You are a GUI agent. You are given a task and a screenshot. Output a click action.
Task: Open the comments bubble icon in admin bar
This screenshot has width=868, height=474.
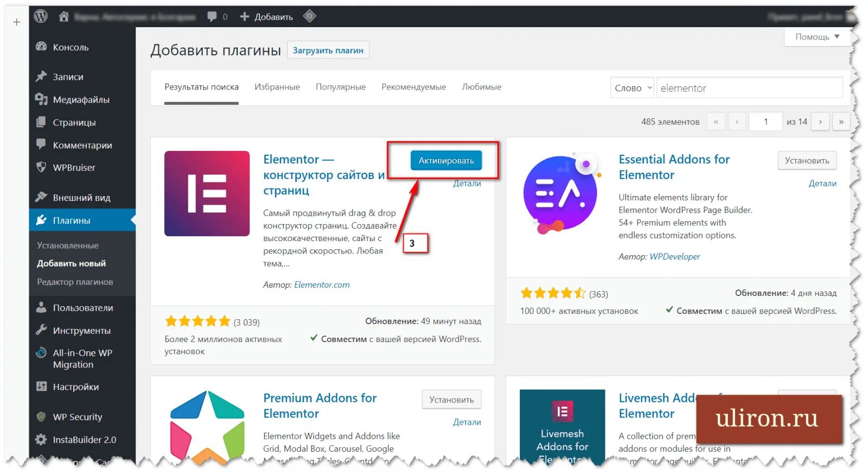[212, 17]
